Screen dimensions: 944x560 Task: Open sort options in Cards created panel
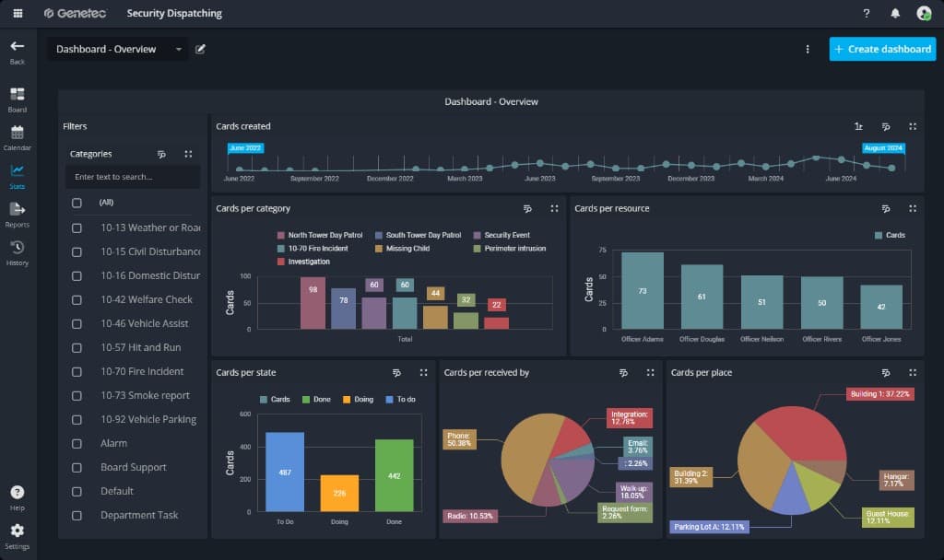[x=858, y=127]
